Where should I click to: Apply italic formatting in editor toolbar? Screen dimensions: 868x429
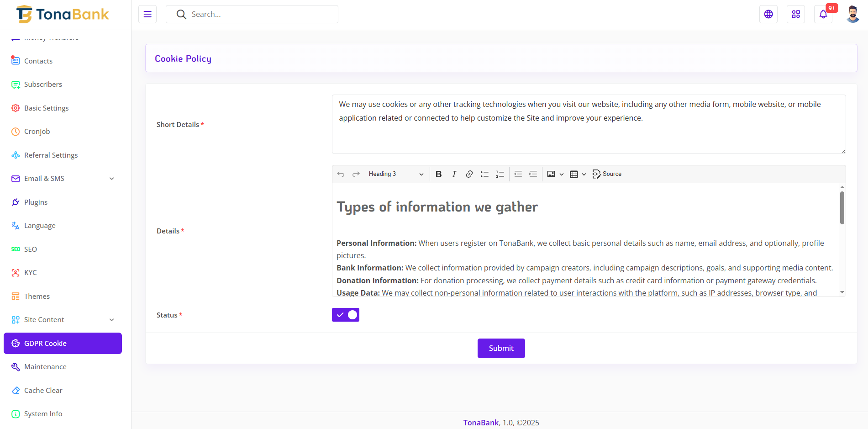tap(454, 174)
